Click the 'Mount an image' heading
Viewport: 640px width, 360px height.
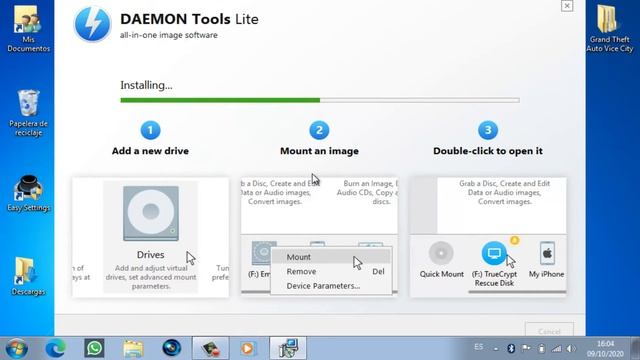click(319, 151)
